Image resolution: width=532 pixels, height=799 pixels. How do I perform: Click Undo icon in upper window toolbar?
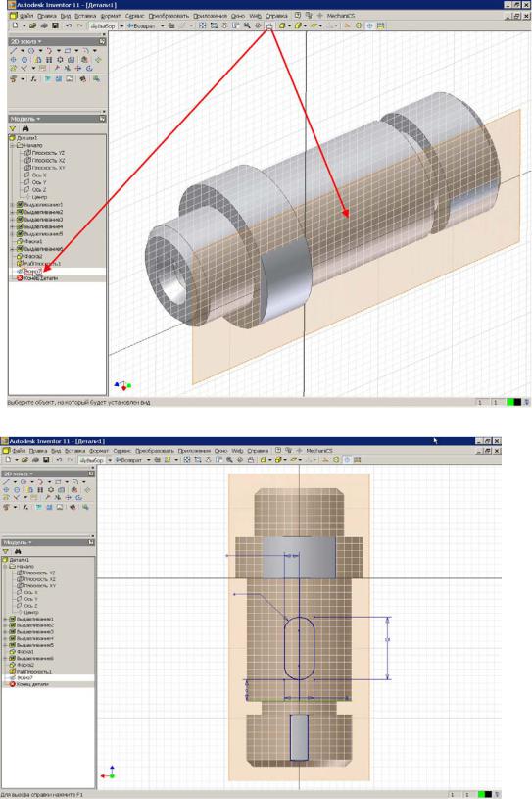[69, 25]
